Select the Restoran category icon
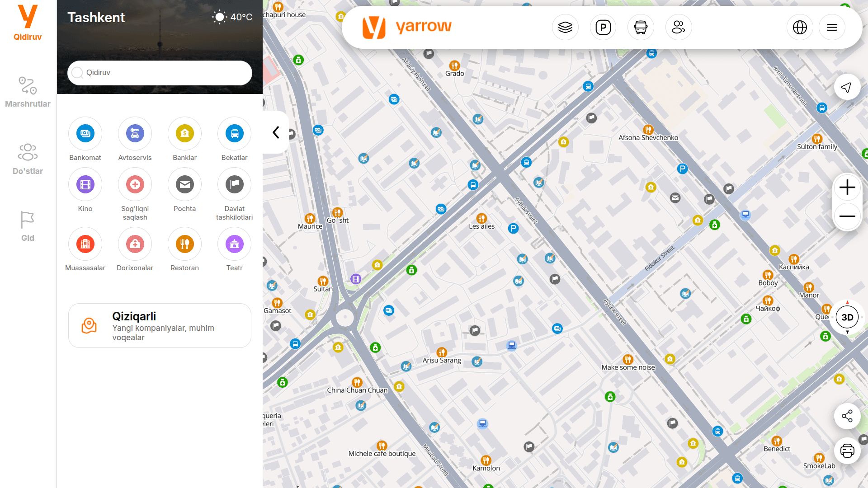Image resolution: width=868 pixels, height=488 pixels. point(184,244)
